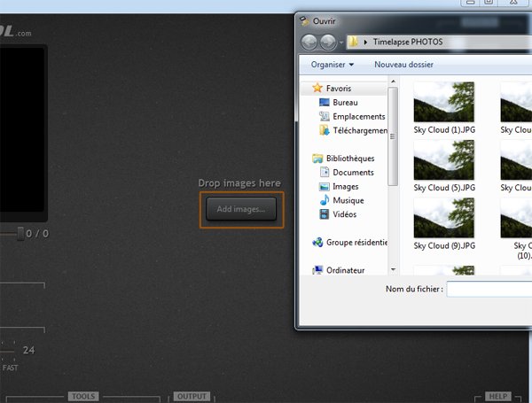
Task: Click the back navigation arrow in dialog
Action: pyautogui.click(x=309, y=42)
